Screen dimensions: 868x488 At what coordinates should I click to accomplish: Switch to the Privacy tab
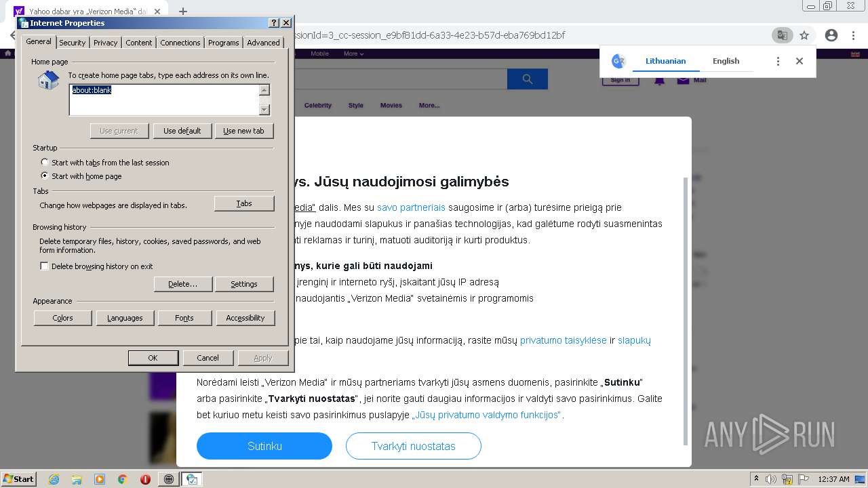105,43
